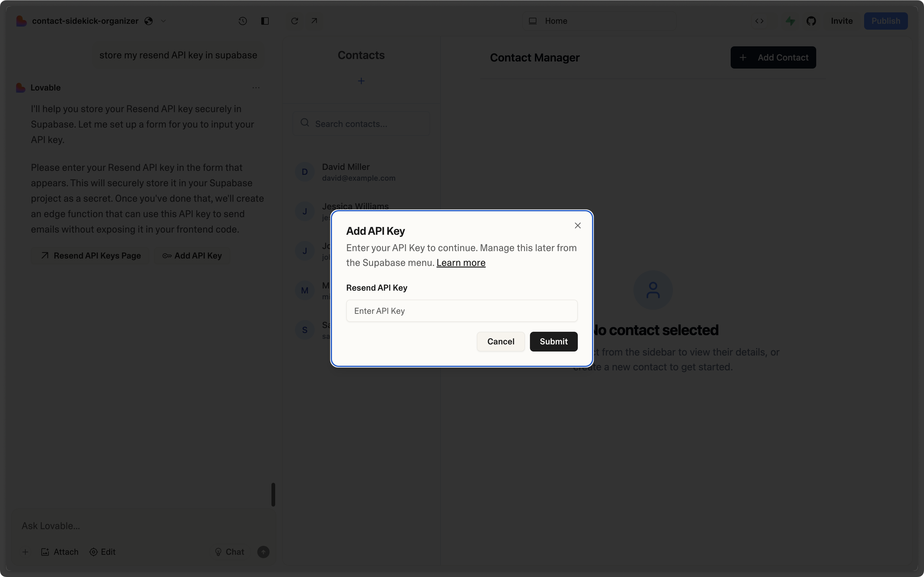Click the Lovable logo in header
Screen dimensions: 924x577
click(21, 21)
